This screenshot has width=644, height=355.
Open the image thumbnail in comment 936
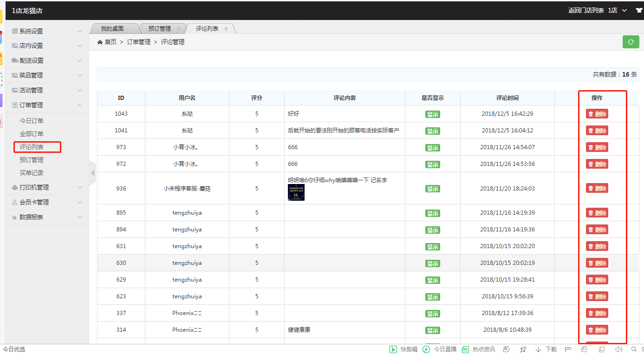coord(296,192)
